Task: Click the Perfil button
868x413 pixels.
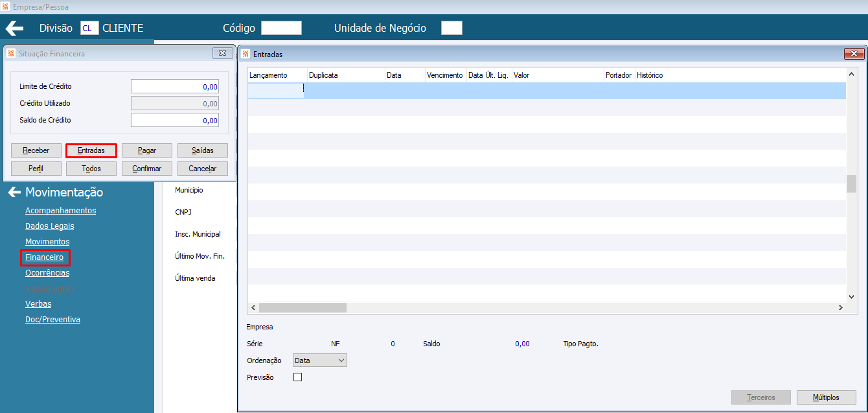Action: point(36,169)
